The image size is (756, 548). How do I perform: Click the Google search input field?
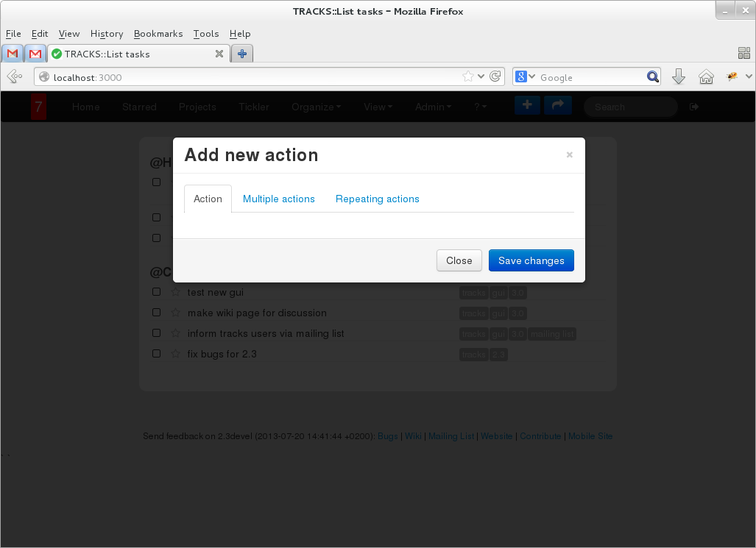click(590, 77)
